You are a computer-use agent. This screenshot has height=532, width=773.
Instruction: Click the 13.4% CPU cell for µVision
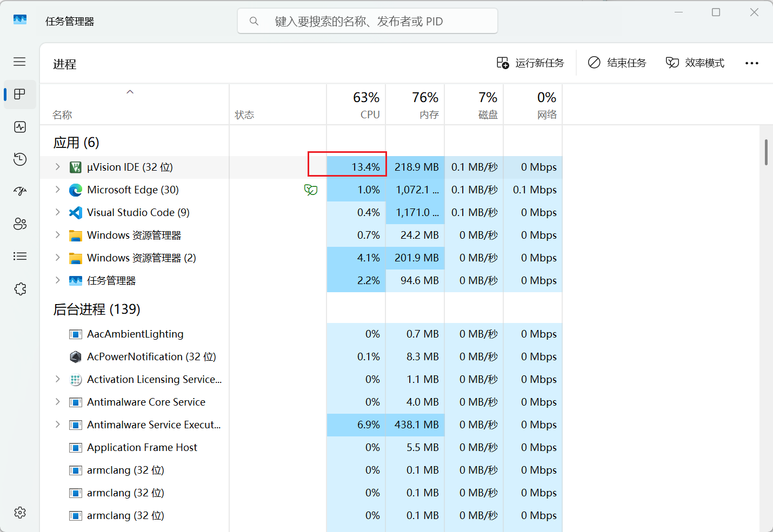click(x=356, y=167)
